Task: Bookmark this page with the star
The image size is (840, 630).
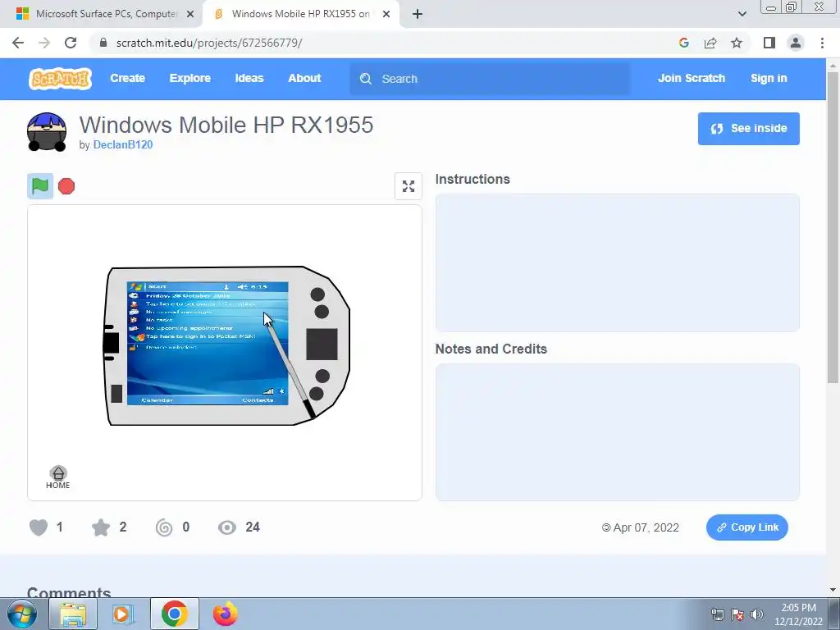Action: 737,43
